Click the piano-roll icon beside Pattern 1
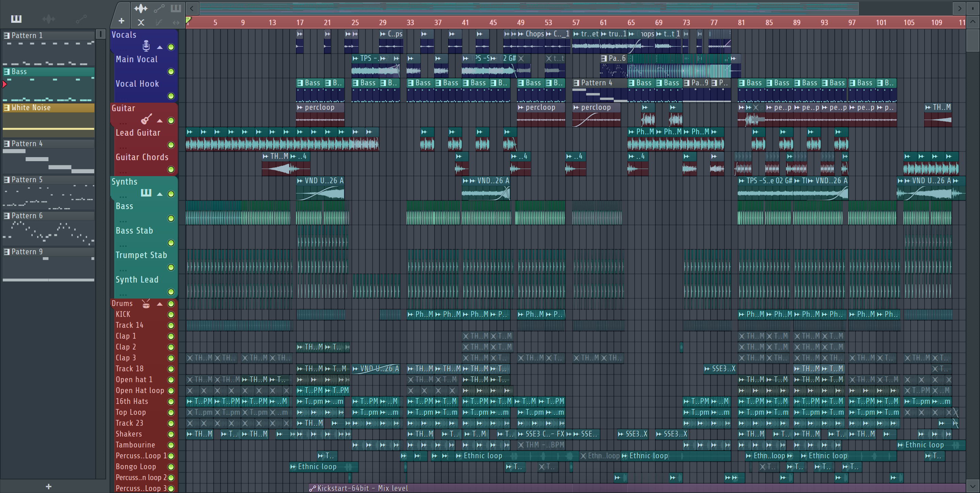Viewport: 980px width, 493px height. (x=6, y=35)
